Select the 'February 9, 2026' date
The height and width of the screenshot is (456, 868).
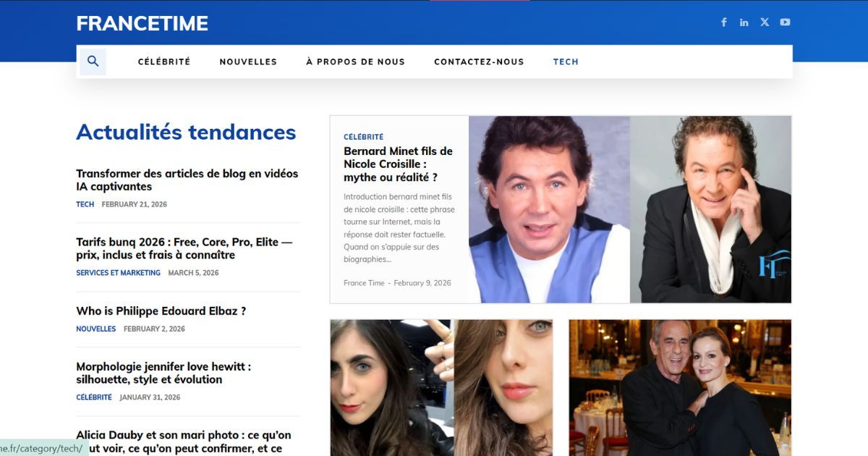422,283
